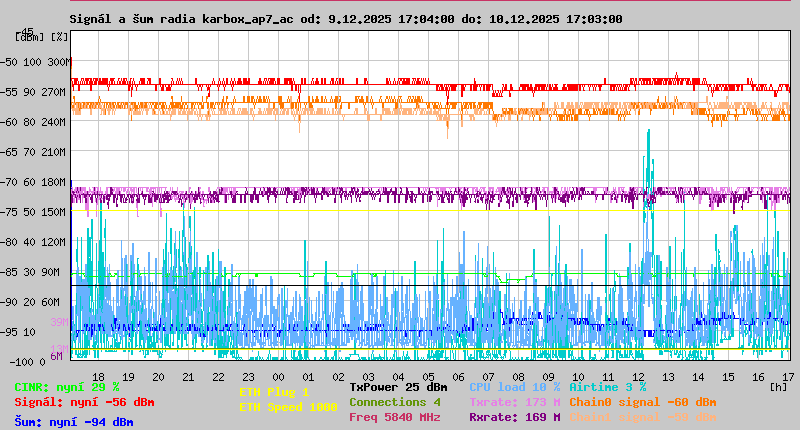This screenshot has height=430, width=800.
Task: Click the CINR legend label in green
Action: point(66,387)
